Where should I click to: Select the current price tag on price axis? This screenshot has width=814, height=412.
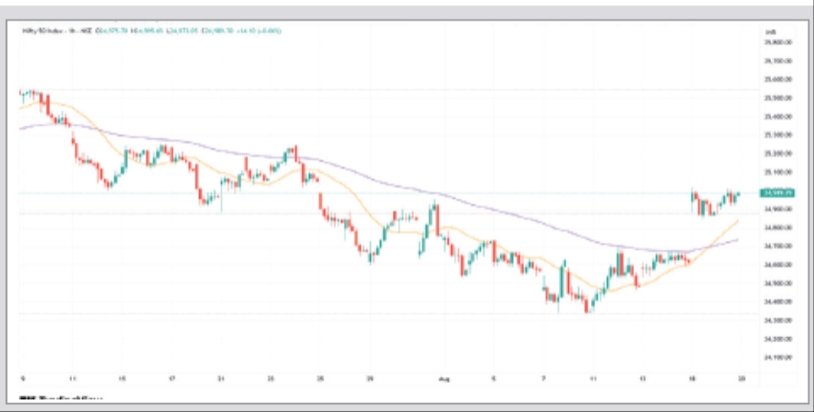tap(776, 192)
